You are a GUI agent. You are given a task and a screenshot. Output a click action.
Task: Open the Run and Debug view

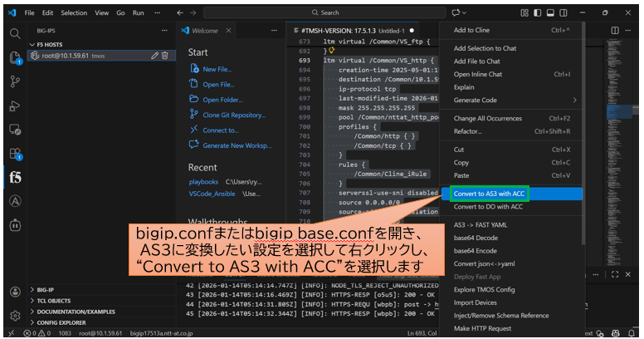(15, 106)
